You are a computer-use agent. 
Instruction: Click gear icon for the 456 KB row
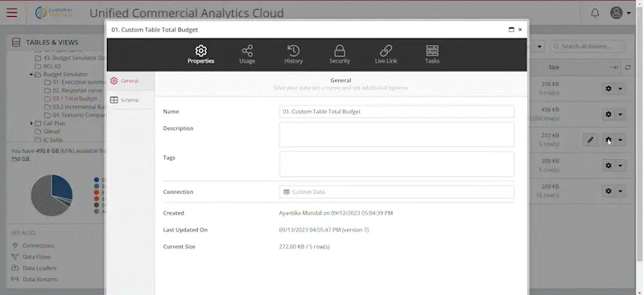point(609,114)
